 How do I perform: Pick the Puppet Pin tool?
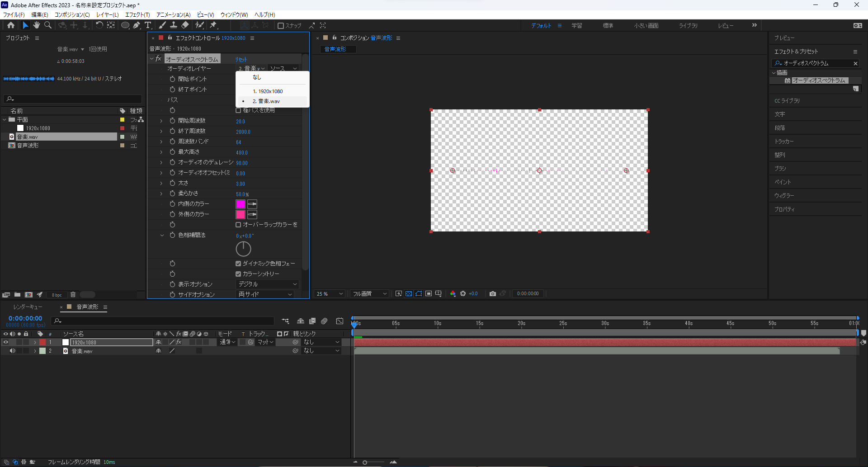coord(213,25)
